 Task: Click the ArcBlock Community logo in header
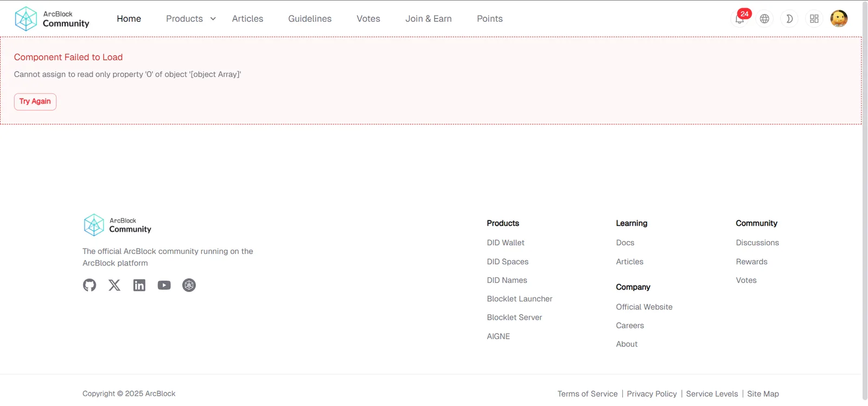pyautogui.click(x=52, y=19)
